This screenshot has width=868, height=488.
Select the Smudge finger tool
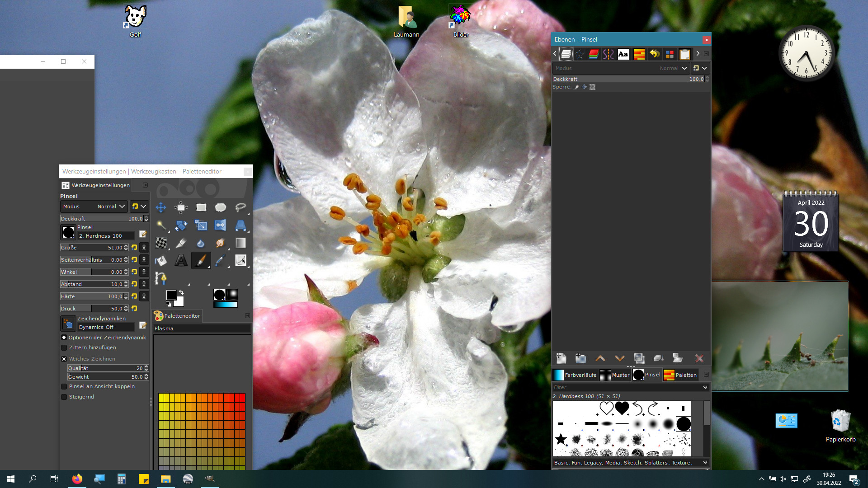[x=220, y=243]
